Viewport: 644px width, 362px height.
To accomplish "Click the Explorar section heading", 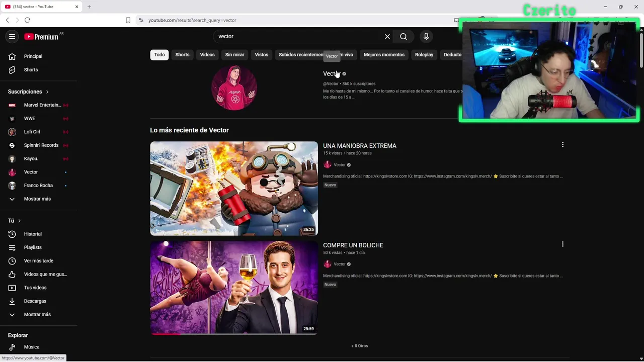I will pyautogui.click(x=18, y=335).
